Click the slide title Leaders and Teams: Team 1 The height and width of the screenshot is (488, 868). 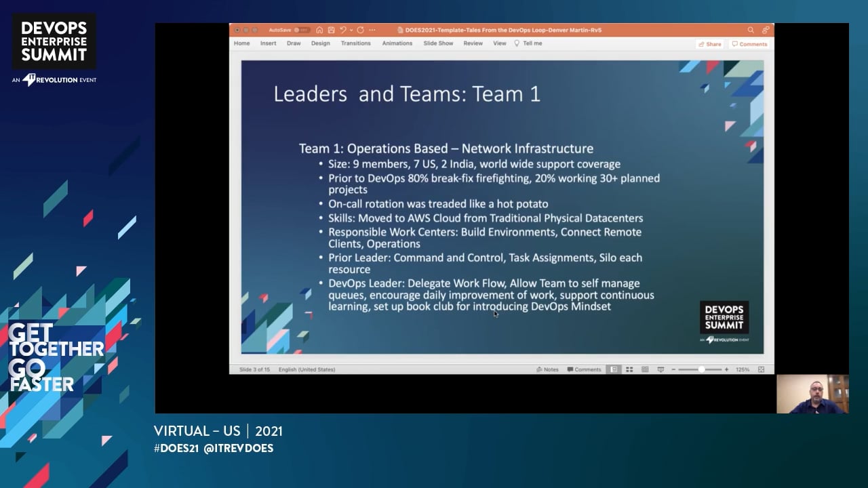coord(407,94)
